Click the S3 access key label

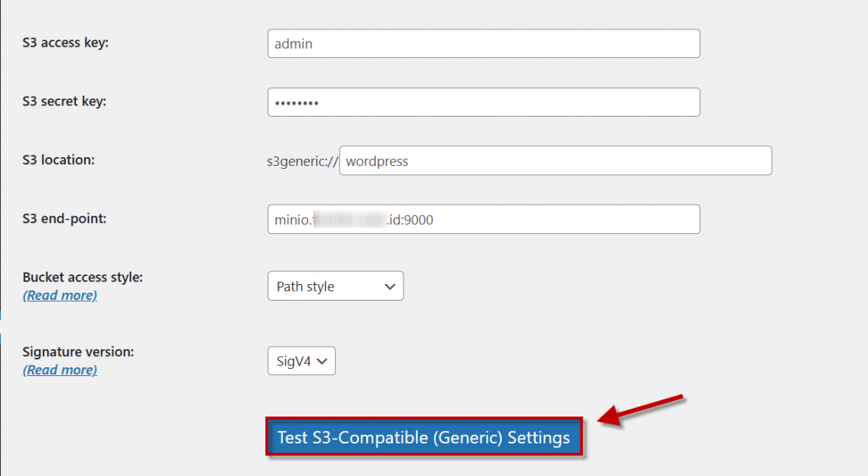(65, 43)
